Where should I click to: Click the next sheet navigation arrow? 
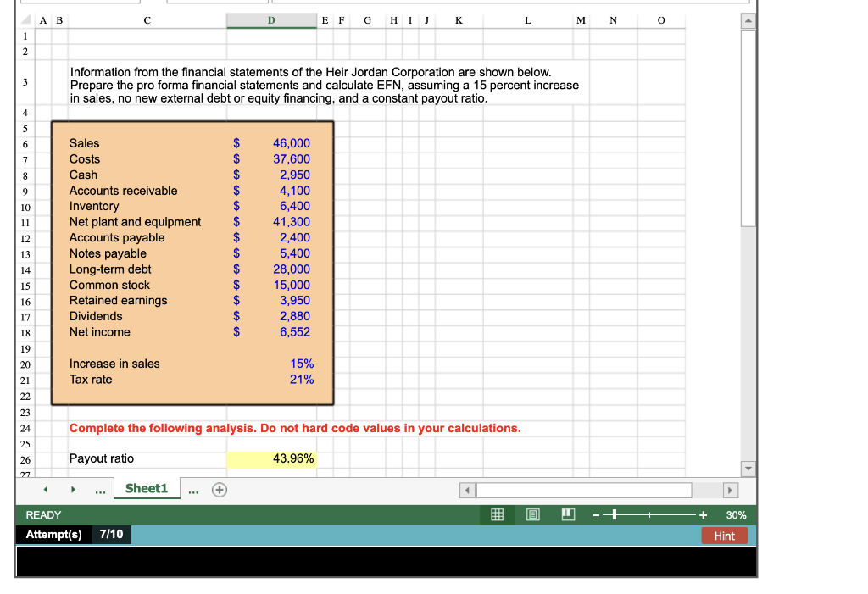[73, 489]
